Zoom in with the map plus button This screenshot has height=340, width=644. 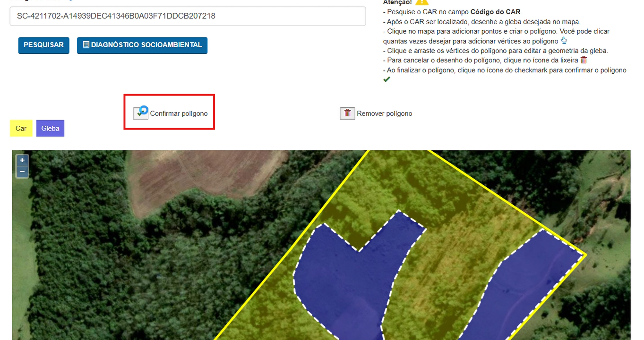click(x=22, y=160)
